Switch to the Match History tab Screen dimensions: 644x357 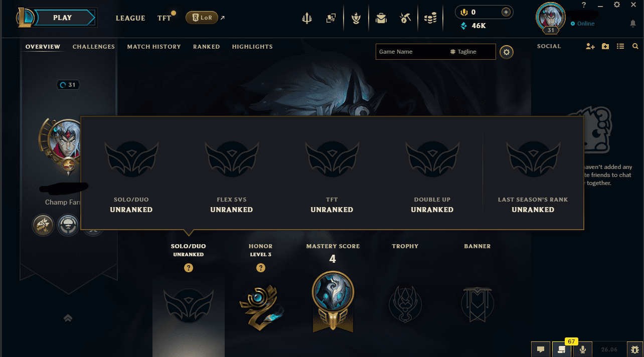coord(154,47)
